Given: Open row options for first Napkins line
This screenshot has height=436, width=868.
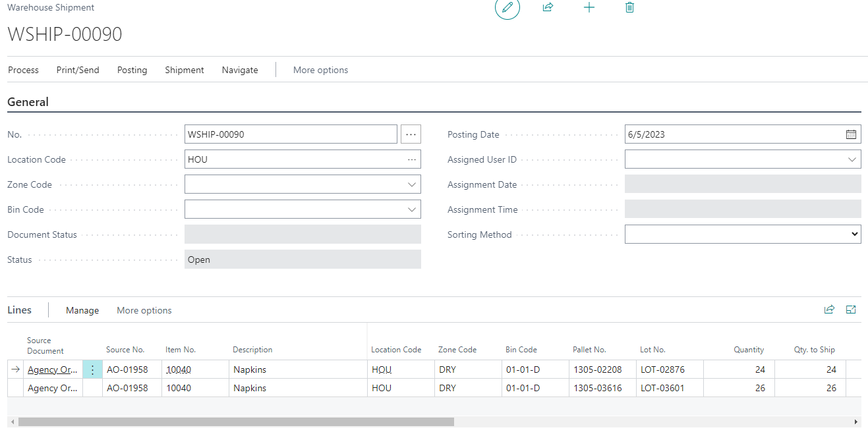Looking at the screenshot, I should [x=92, y=370].
